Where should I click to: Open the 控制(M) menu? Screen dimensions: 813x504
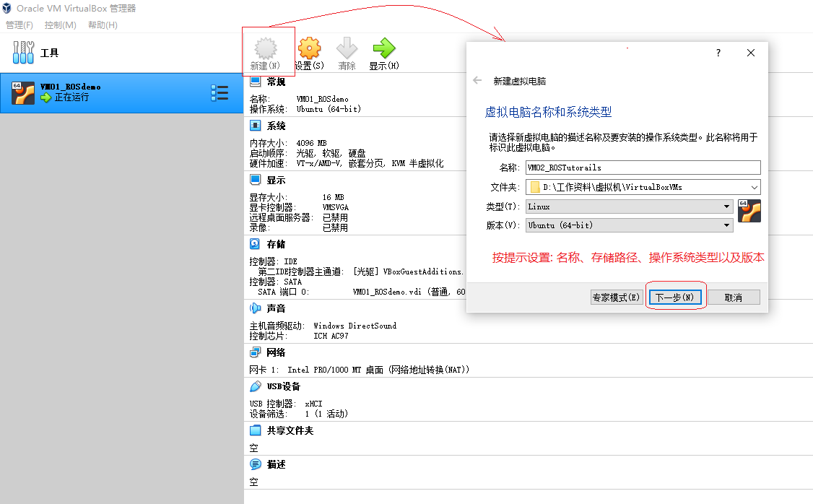(x=60, y=25)
